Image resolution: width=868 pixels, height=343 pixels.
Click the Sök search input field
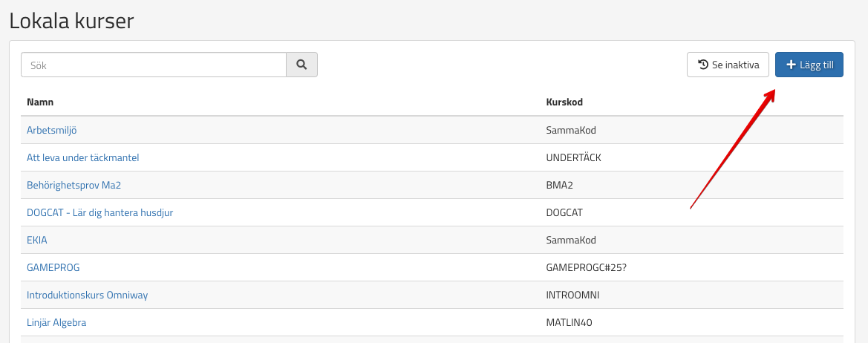(x=154, y=65)
